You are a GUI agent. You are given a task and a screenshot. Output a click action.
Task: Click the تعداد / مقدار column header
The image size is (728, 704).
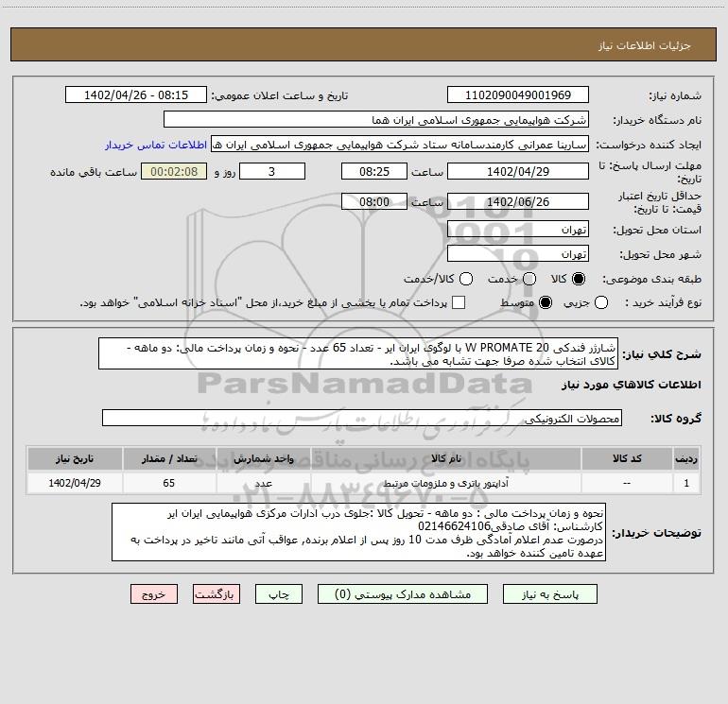click(x=169, y=458)
